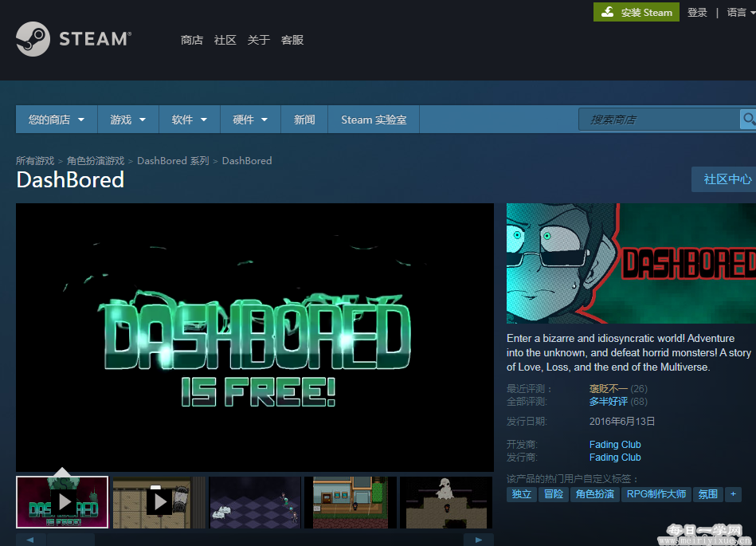Image resolution: width=756 pixels, height=546 pixels.
Task: Select the purple checkered floor screenshot thumbnail
Action: coord(255,502)
